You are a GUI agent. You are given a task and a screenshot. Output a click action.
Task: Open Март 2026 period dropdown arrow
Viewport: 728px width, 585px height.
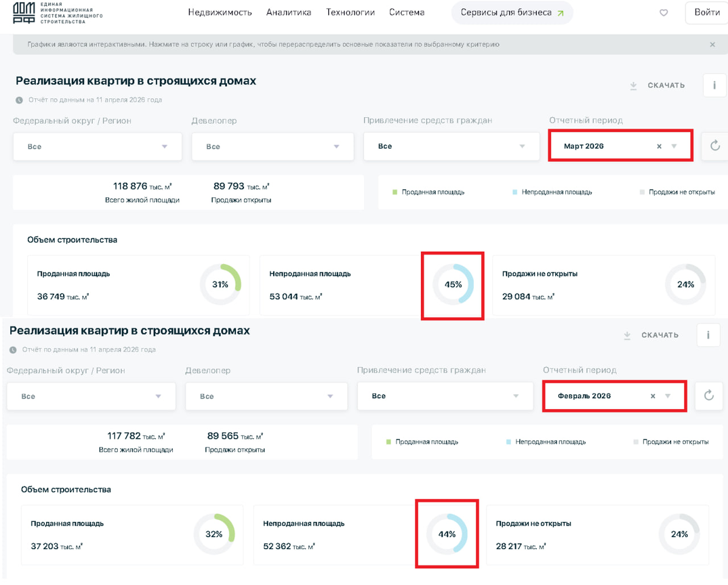(674, 146)
